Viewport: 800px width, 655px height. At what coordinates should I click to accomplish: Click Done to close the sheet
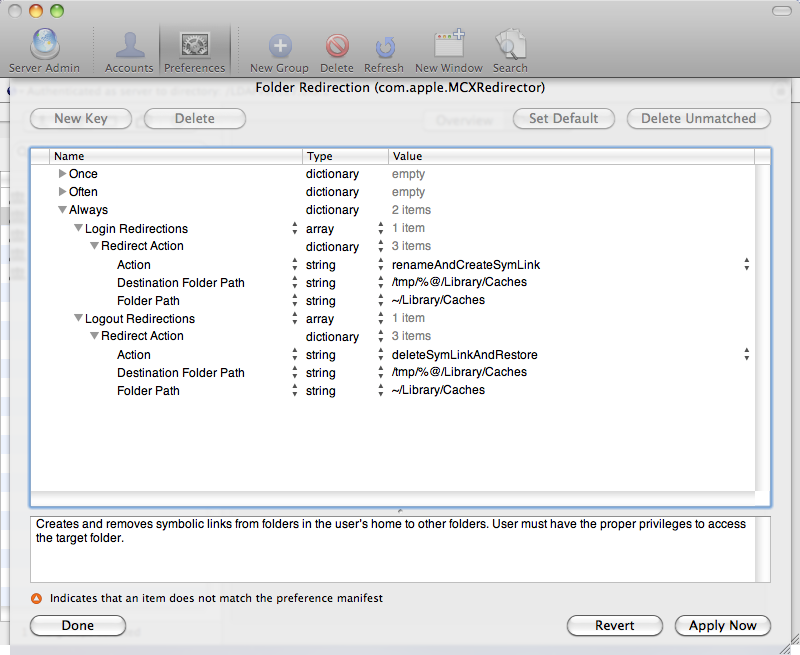(x=78, y=625)
